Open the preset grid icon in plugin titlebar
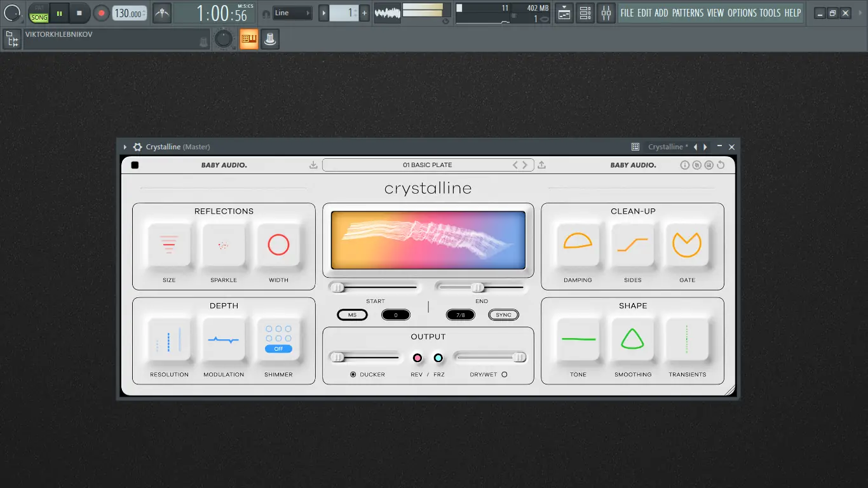 tap(635, 147)
